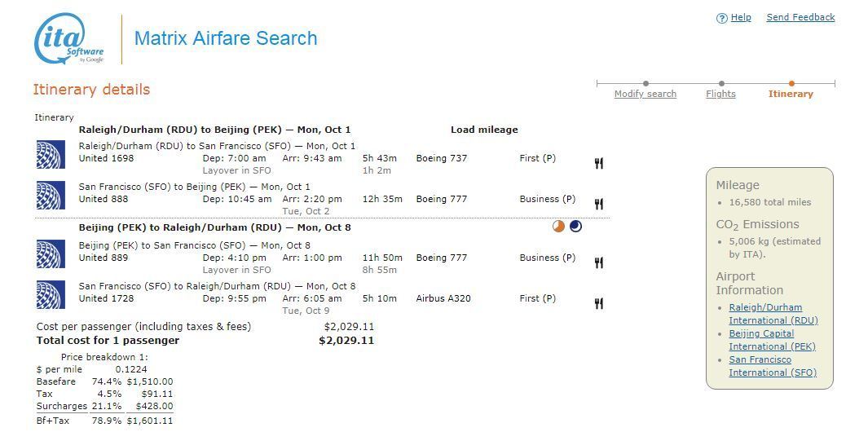
Task: Click the Flights progress dot
Action: [x=721, y=84]
